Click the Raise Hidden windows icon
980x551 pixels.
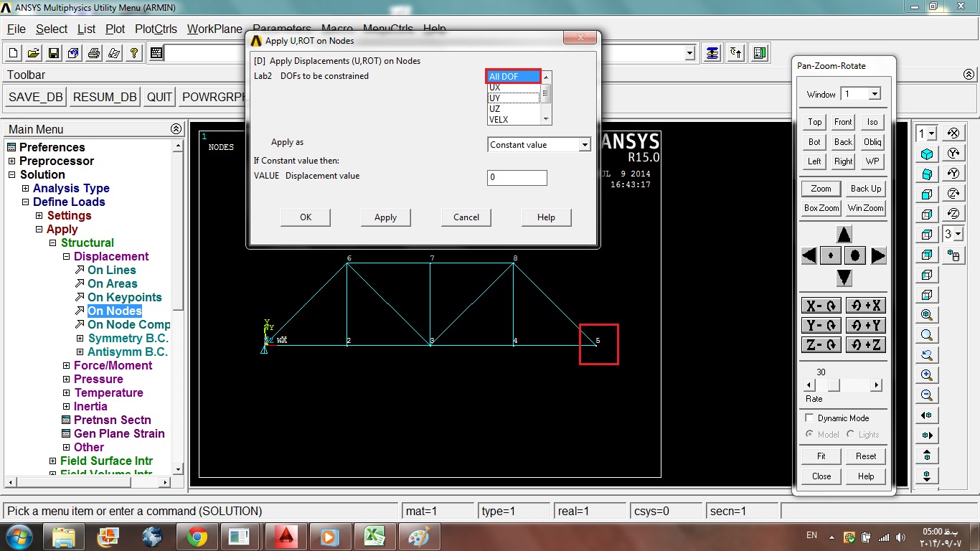[712, 53]
